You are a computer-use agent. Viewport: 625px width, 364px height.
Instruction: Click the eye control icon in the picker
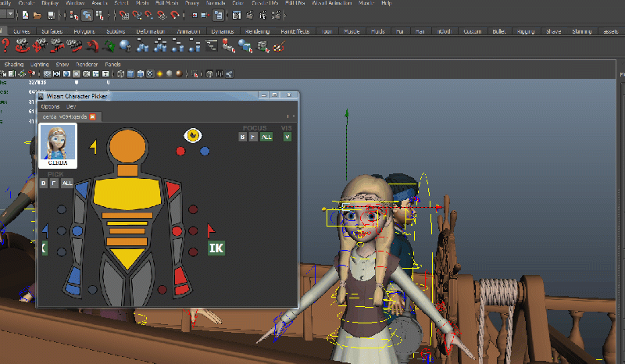tap(192, 135)
